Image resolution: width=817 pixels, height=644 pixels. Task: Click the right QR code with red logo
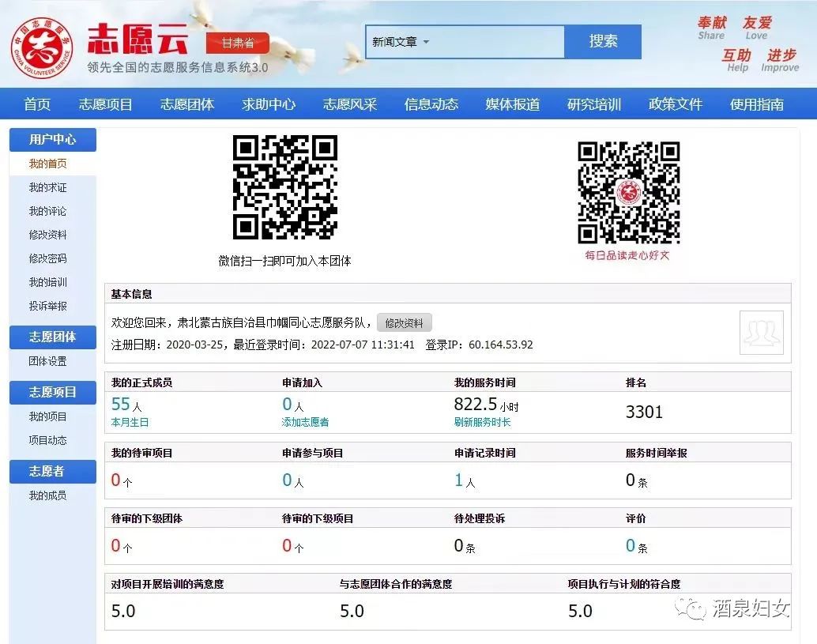[x=628, y=193]
